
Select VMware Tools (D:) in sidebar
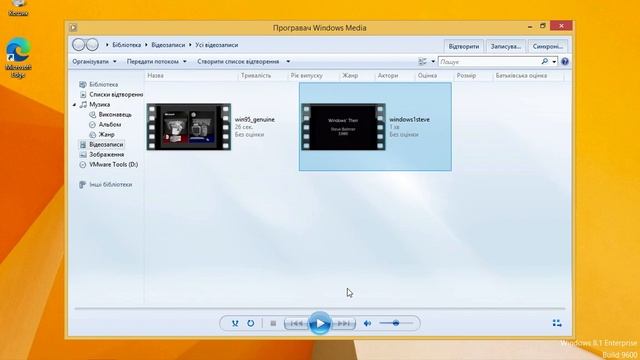(113, 164)
